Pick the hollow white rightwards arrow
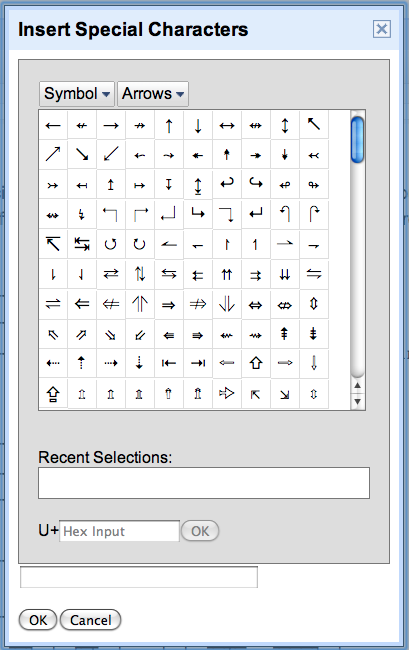409x650 pixels. [285, 364]
